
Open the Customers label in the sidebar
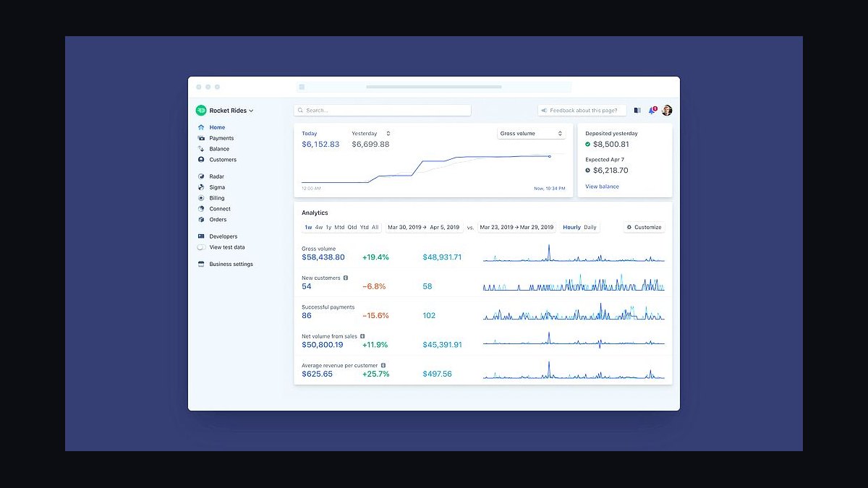223,160
